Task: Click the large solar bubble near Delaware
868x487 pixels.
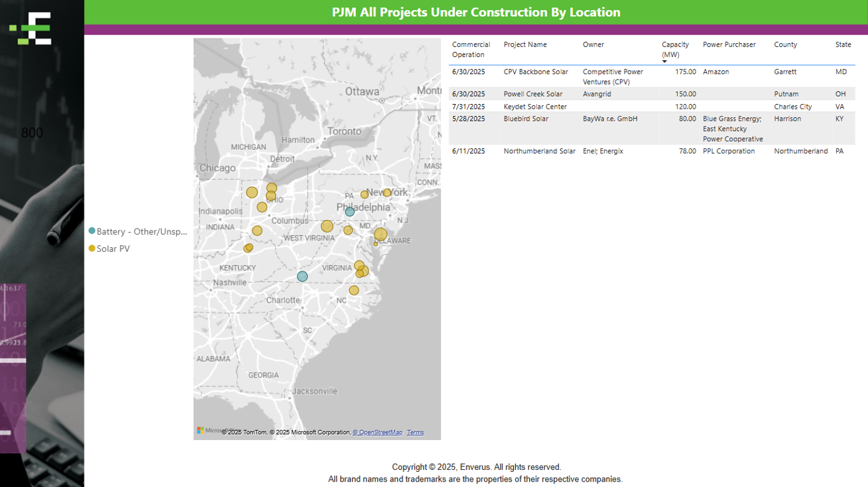Action: tap(380, 235)
